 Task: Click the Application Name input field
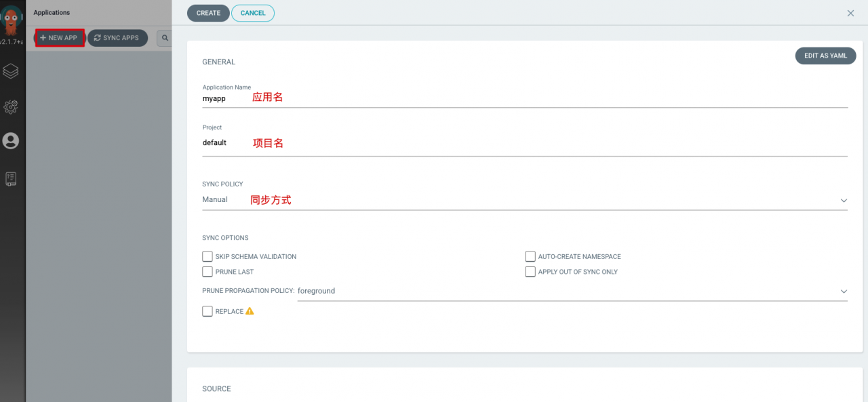tap(525, 98)
